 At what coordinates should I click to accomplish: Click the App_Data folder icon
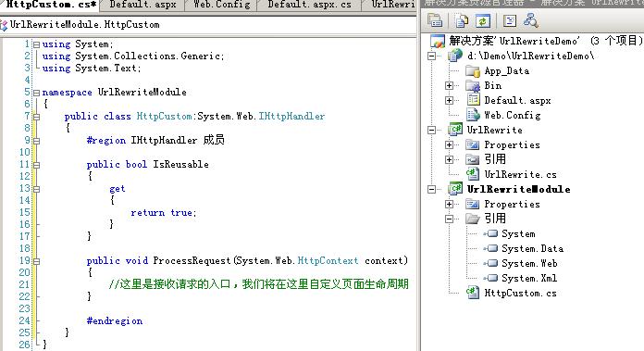click(x=473, y=70)
